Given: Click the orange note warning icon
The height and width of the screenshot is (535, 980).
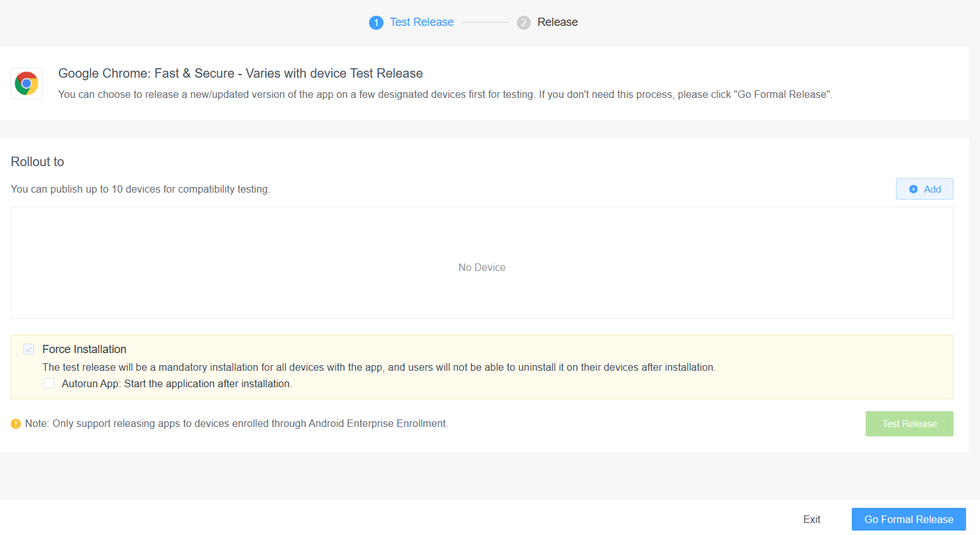Looking at the screenshot, I should click(x=16, y=424).
